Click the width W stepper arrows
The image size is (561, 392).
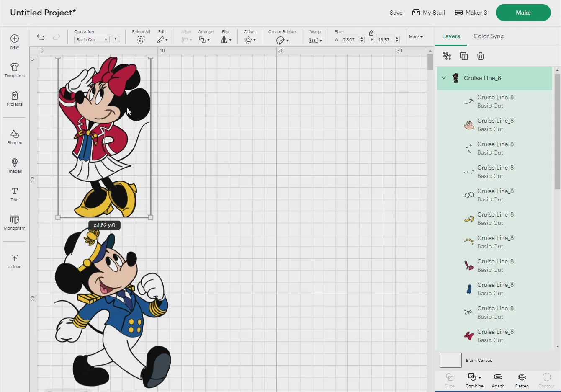(362, 40)
